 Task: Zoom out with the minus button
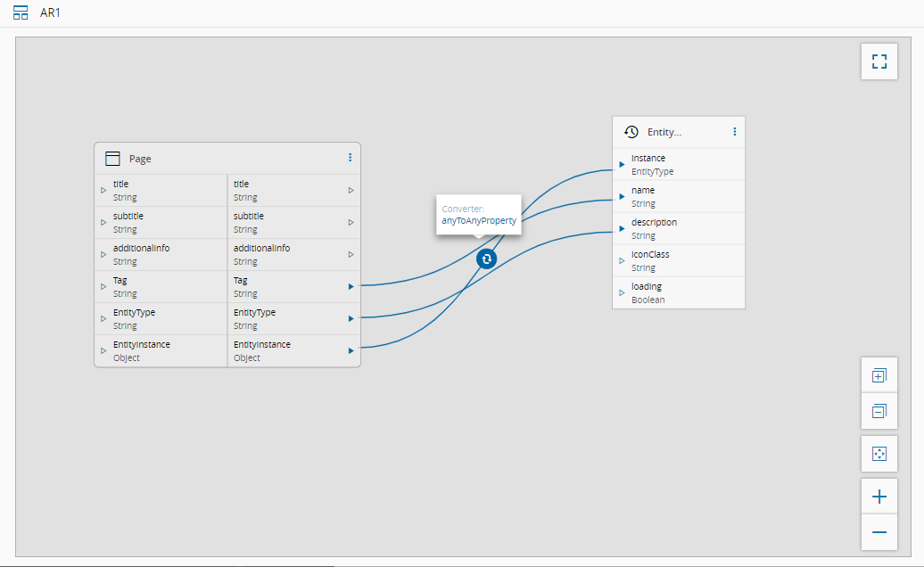click(x=879, y=532)
